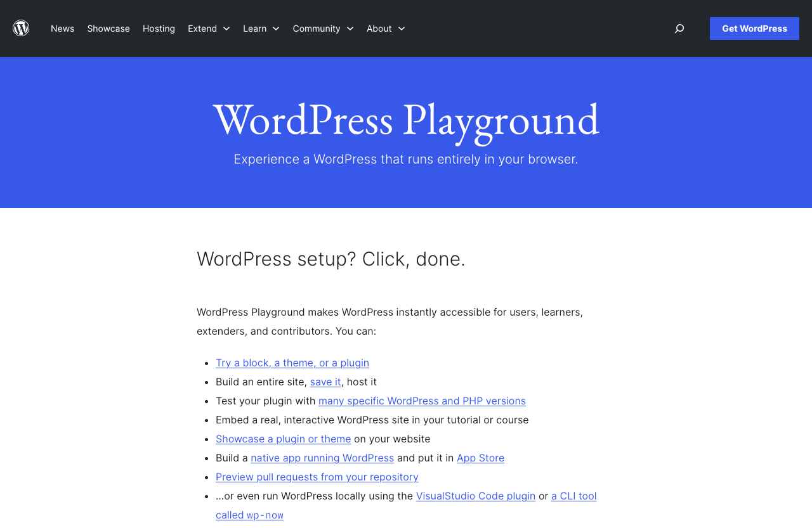
Task: Click the 'Experience a WordPress that runs' tagline
Action: pos(406,159)
